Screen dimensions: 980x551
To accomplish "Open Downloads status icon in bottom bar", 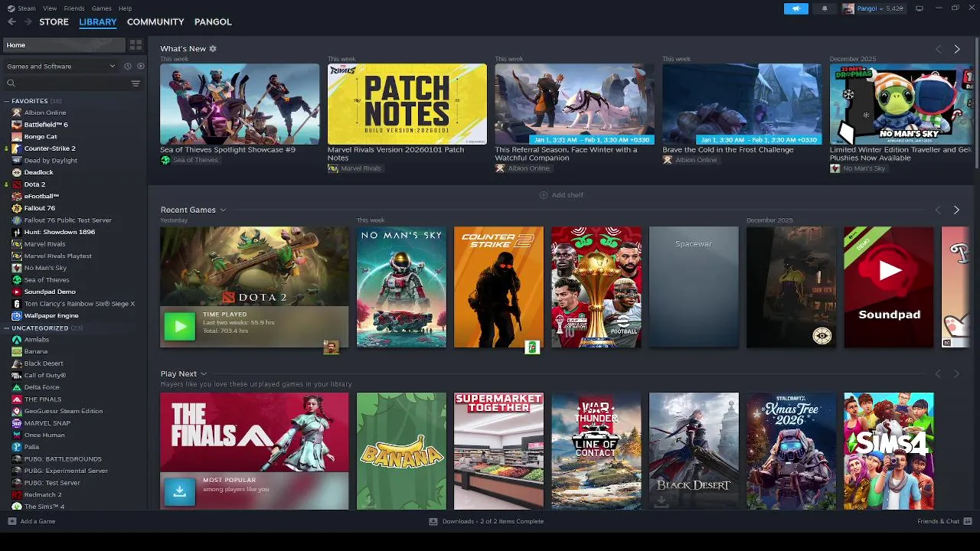I will (433, 521).
